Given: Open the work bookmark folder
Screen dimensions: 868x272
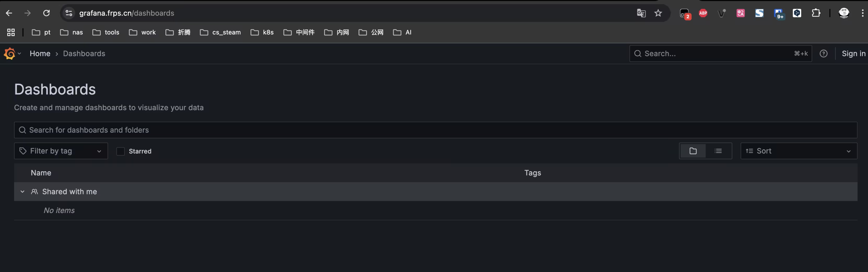Looking at the screenshot, I should (142, 32).
